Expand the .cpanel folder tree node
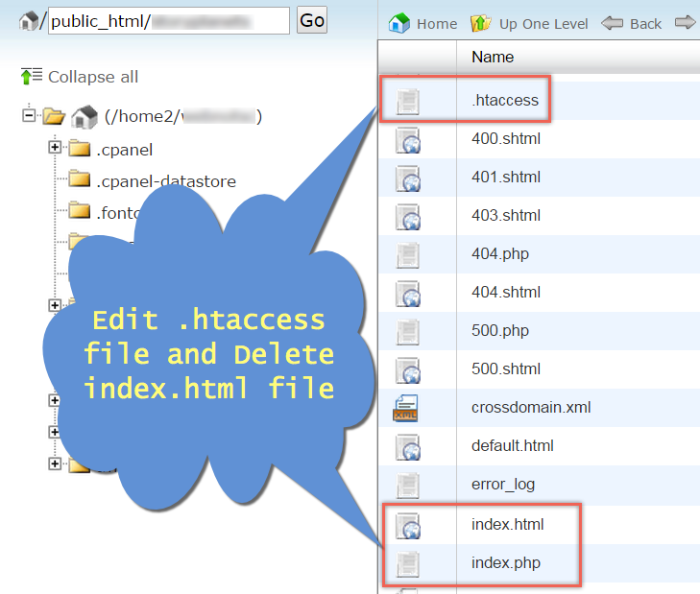 pos(55,149)
